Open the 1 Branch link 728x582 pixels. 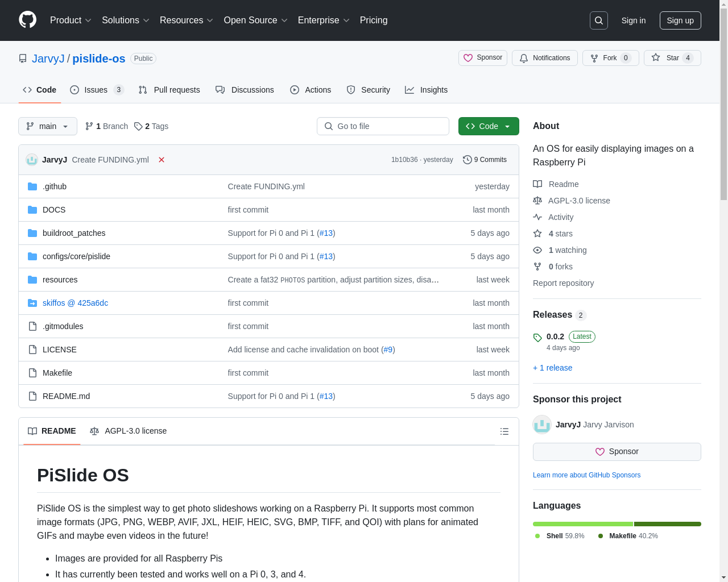tap(106, 126)
